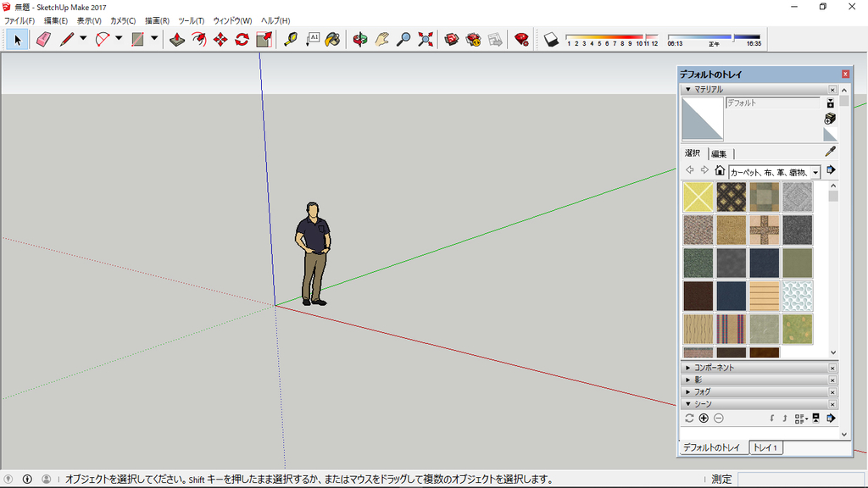Switch to the 編集 material tab
This screenshot has width=868, height=488.
click(x=719, y=154)
